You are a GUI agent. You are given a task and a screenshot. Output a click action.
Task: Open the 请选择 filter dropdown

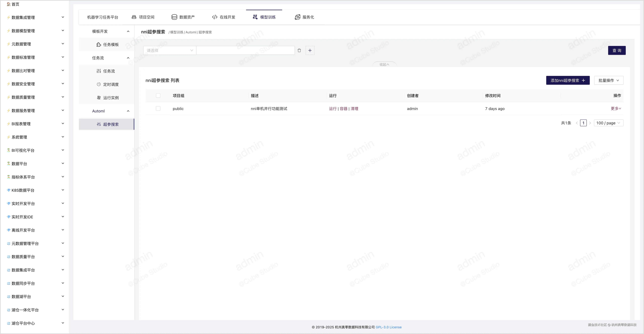click(x=169, y=50)
